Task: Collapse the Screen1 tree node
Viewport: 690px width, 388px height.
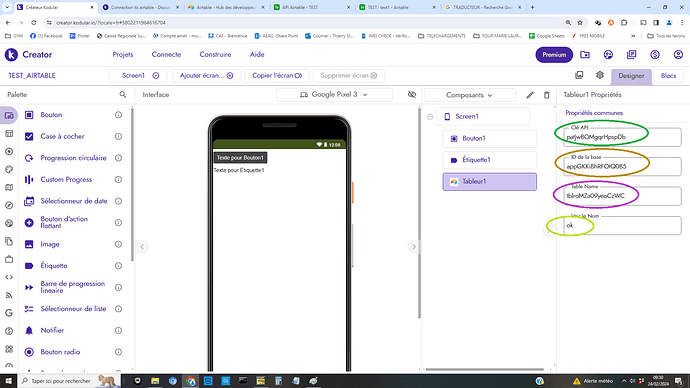Action: (x=430, y=117)
